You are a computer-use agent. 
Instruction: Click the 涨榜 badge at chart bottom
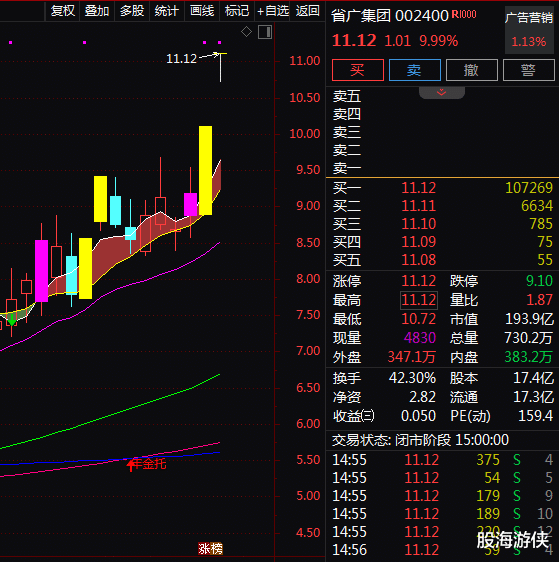pos(210,548)
